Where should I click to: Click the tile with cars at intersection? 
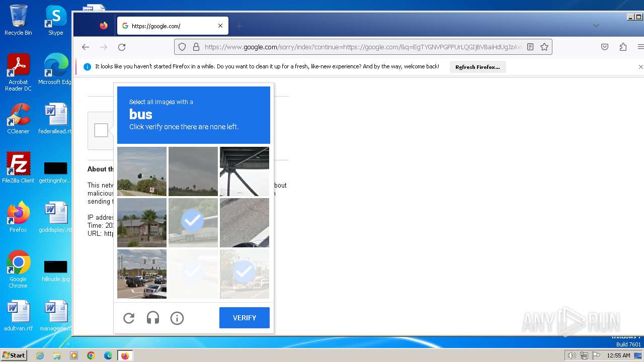pos(142,274)
